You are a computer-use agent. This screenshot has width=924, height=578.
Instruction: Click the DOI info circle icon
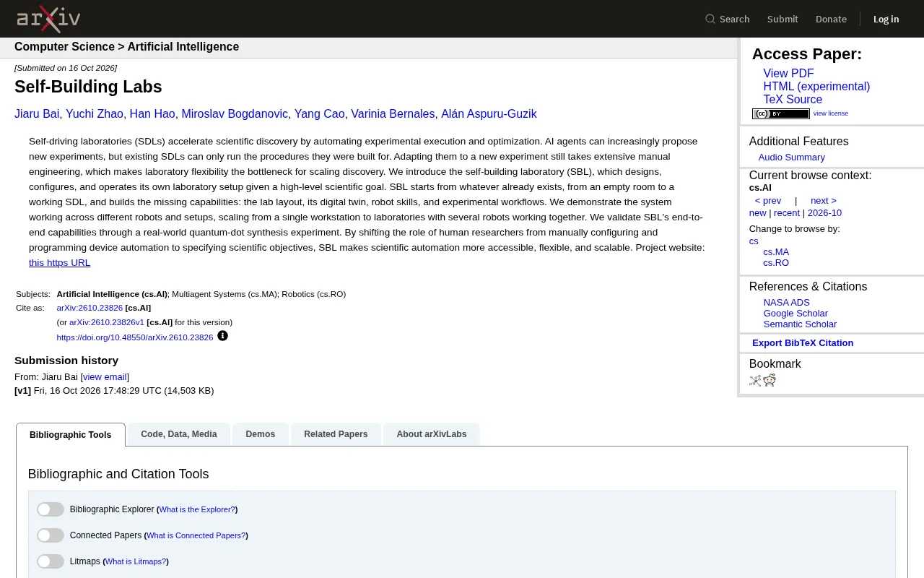point(222,336)
